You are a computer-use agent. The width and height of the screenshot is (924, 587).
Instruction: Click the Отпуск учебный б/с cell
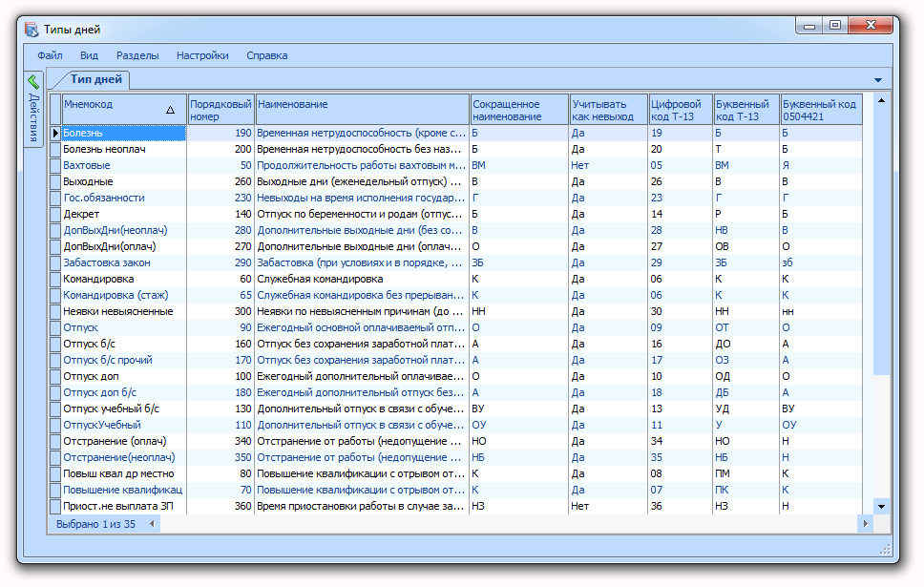(124, 409)
